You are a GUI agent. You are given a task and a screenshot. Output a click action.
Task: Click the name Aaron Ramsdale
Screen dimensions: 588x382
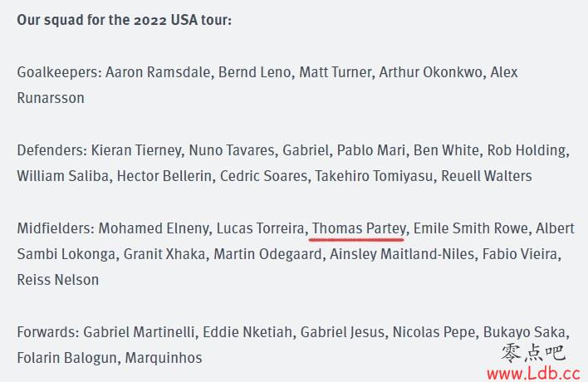tap(158, 72)
